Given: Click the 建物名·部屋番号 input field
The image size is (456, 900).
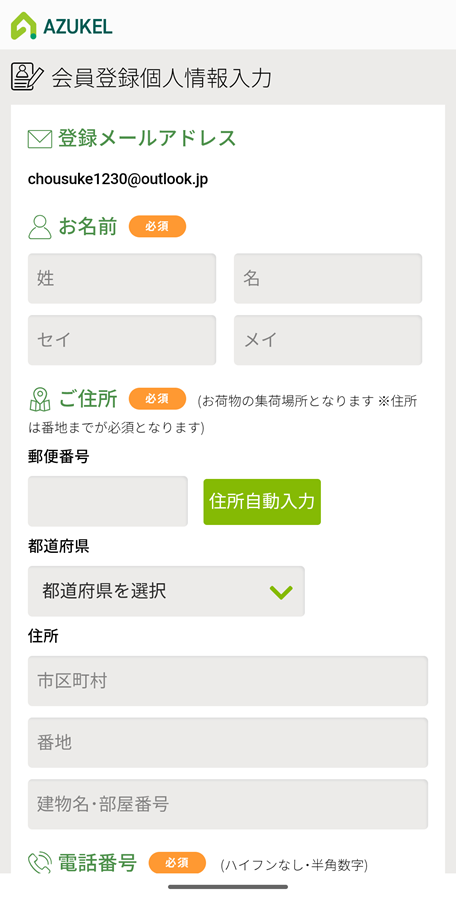Looking at the screenshot, I should pos(228,804).
